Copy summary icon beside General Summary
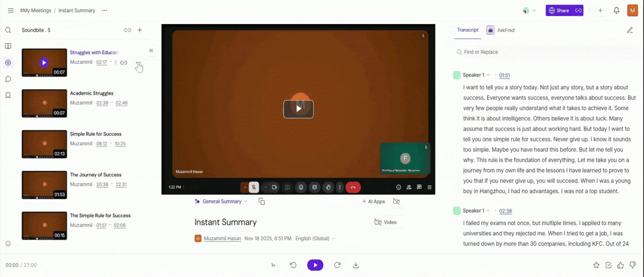The width and height of the screenshot is (644, 277). tap(262, 201)
